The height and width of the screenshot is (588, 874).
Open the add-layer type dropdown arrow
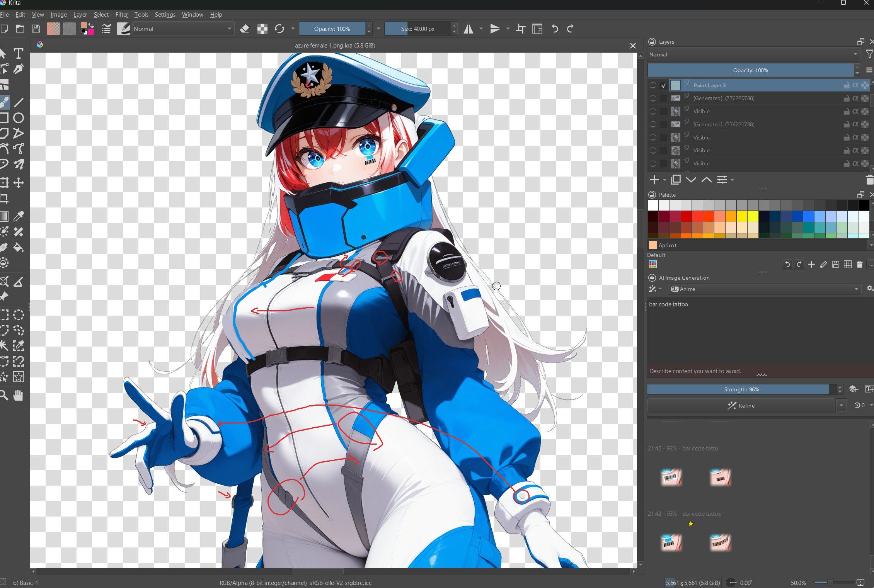664,180
